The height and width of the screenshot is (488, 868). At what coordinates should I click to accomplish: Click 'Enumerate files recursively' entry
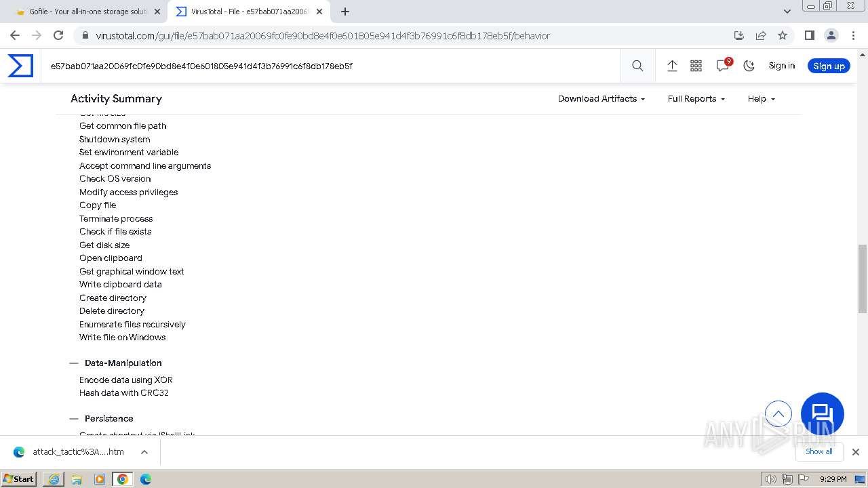132,325
